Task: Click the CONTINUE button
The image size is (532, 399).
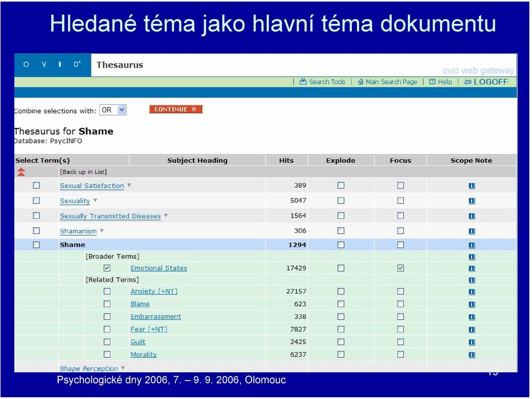Action: pyautogui.click(x=176, y=109)
